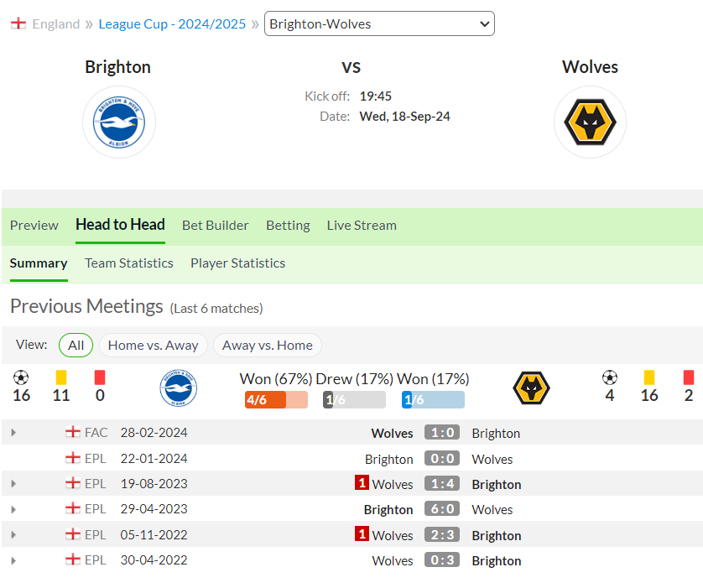Select the All view filter
Screen dimensions: 703x588
pyautogui.click(x=76, y=345)
